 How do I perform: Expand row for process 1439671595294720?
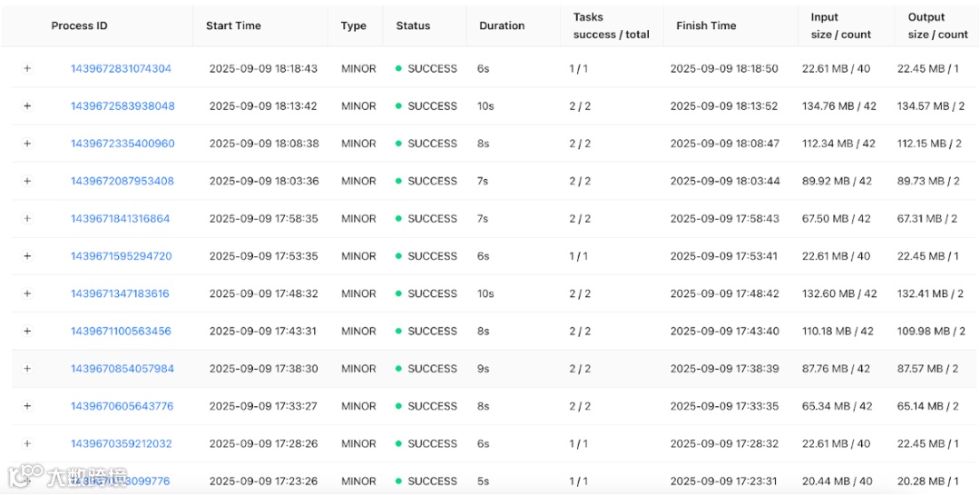click(x=27, y=256)
